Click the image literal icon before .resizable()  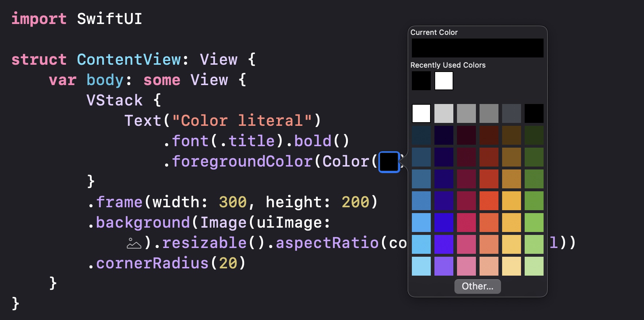[x=134, y=243]
